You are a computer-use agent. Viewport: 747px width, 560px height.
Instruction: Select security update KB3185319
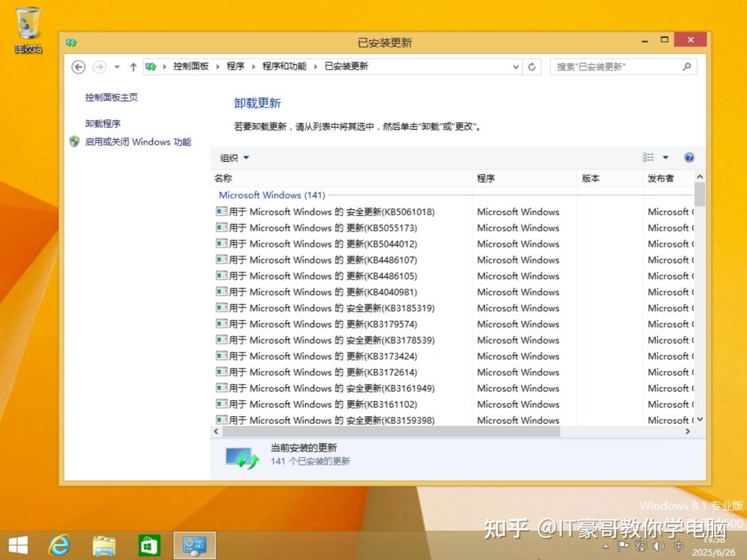tap(311, 308)
